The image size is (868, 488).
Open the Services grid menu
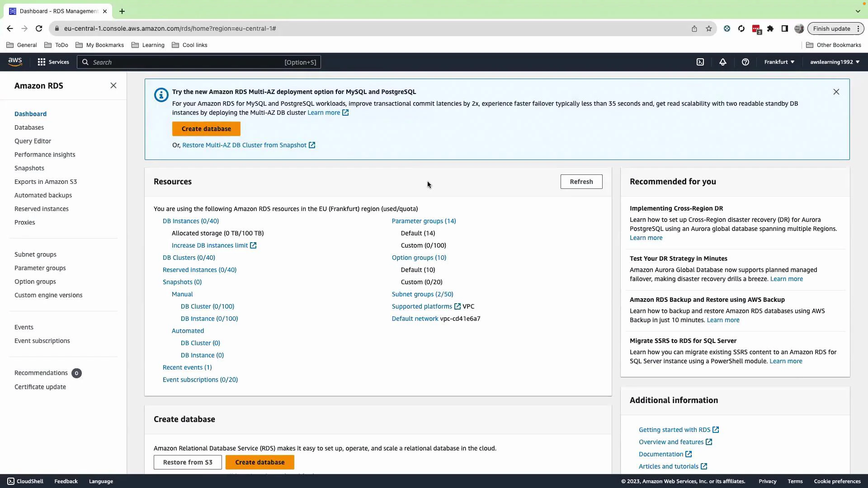coord(53,62)
